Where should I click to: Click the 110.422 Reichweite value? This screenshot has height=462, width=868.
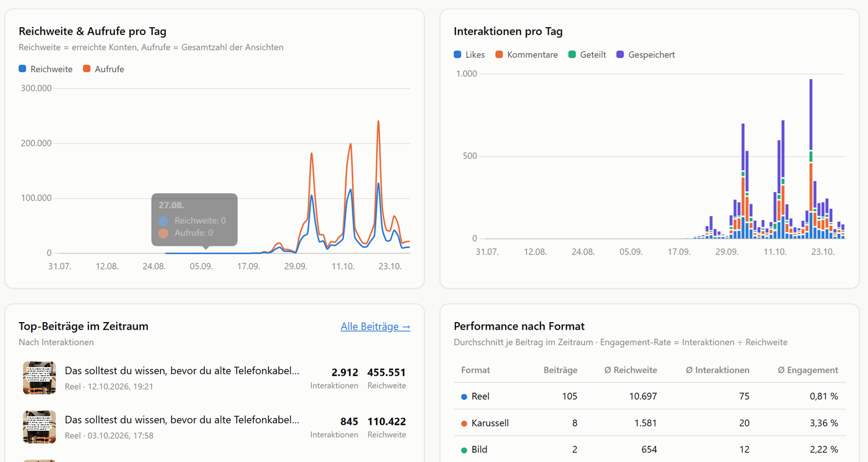[x=387, y=422]
